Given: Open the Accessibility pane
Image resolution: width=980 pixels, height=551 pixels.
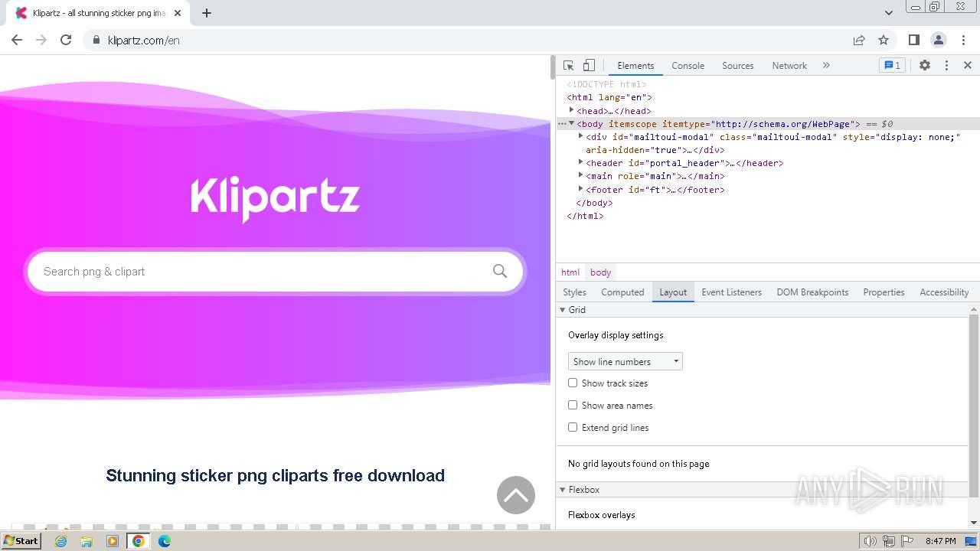Looking at the screenshot, I should click(944, 292).
